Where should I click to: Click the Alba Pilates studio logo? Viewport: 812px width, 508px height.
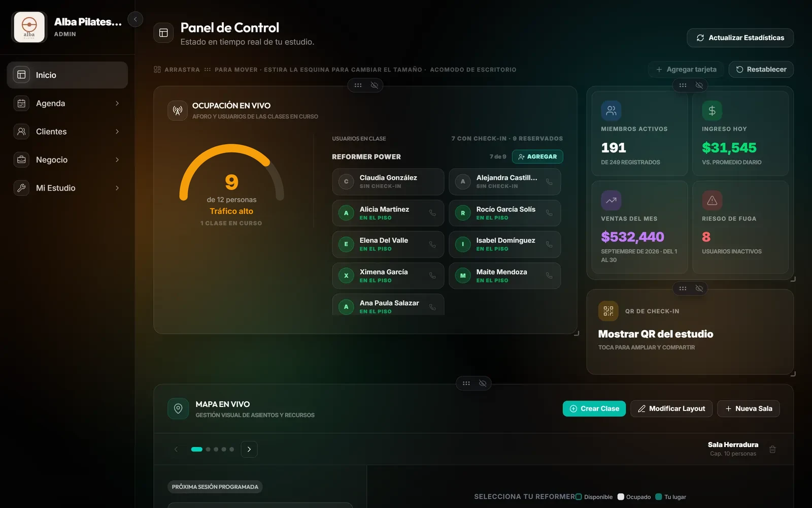(x=29, y=27)
